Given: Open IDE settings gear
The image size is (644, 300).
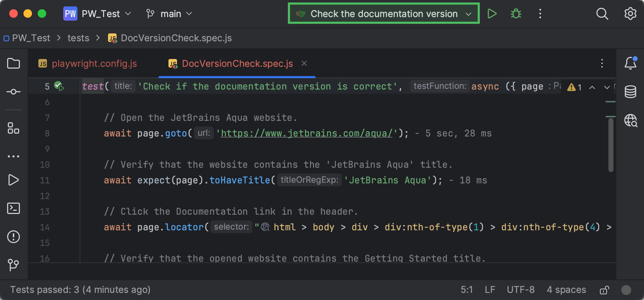Looking at the screenshot, I should 630,14.
